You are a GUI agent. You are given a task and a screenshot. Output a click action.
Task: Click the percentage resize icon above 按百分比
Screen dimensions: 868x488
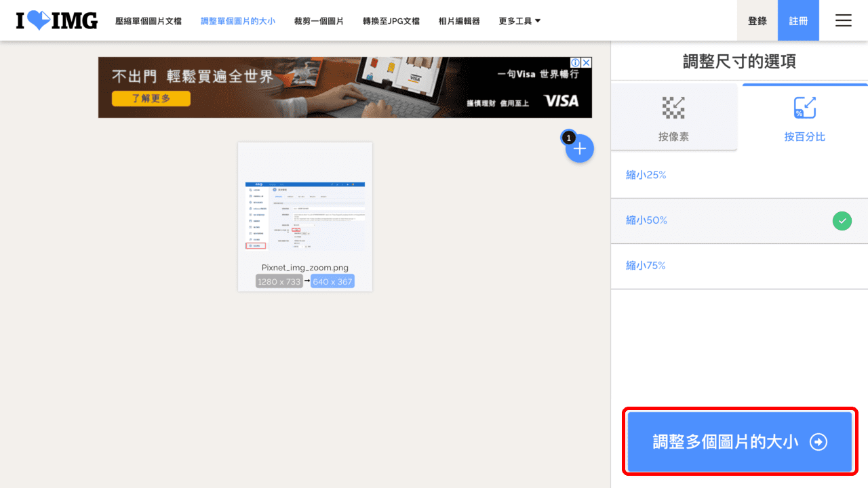pos(805,106)
